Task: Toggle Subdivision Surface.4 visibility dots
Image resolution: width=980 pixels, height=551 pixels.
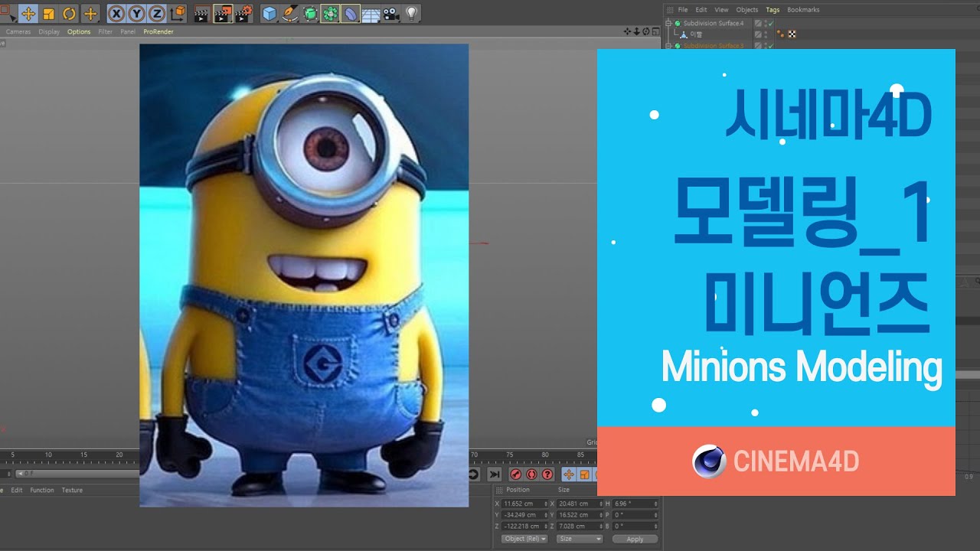Action: point(765,23)
